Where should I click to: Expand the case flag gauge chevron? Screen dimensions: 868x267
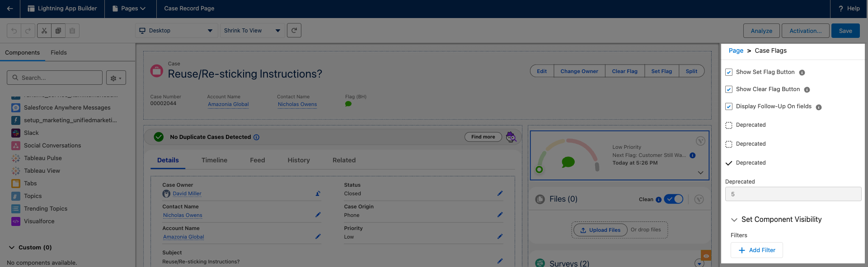pos(700,173)
